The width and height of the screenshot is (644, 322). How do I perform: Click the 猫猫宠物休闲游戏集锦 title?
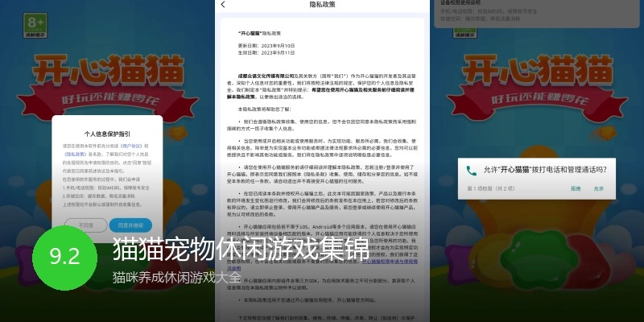(x=241, y=250)
